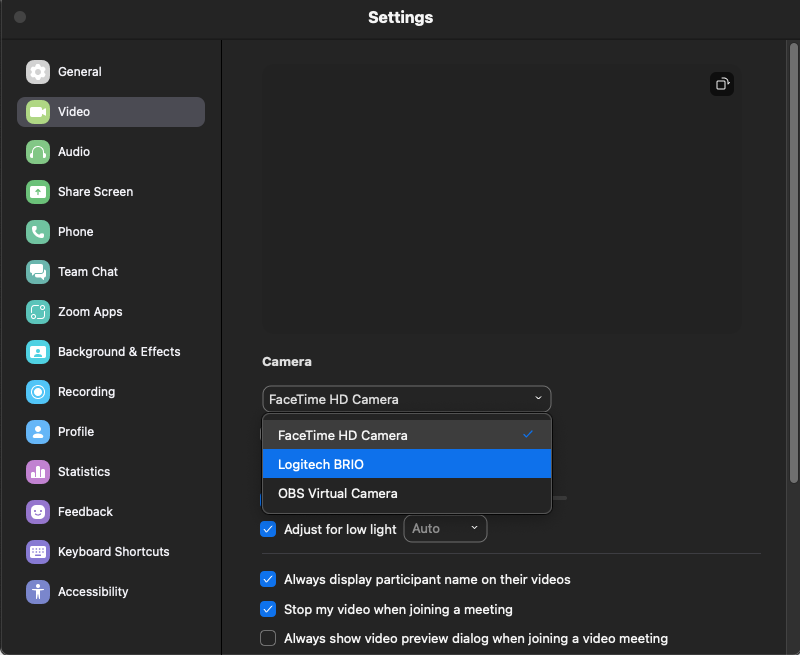
Task: Open Team Chat icon
Action: [38, 272]
